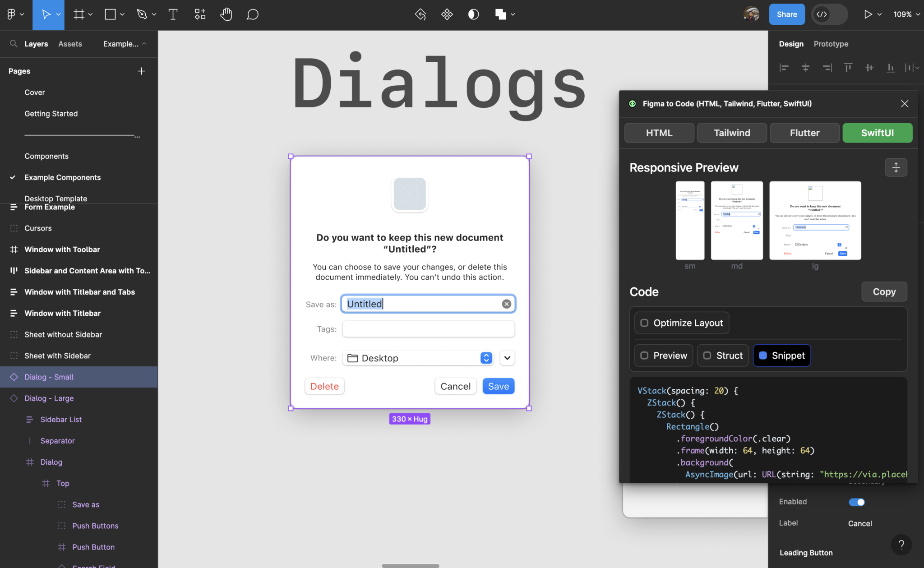This screenshot has height=568, width=924.
Task: Open the Prototype tab
Action: [831, 44]
